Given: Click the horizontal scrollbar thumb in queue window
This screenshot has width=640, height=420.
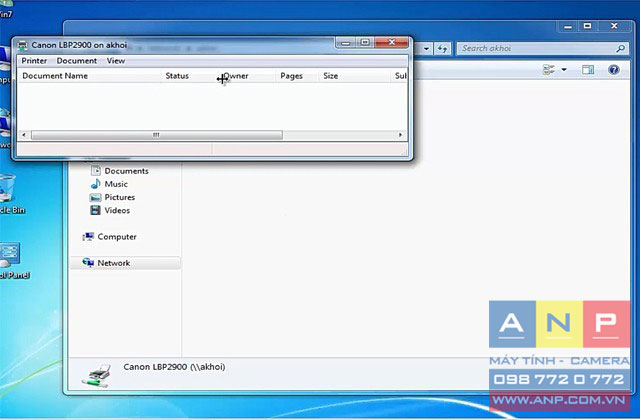Looking at the screenshot, I should point(157,135).
